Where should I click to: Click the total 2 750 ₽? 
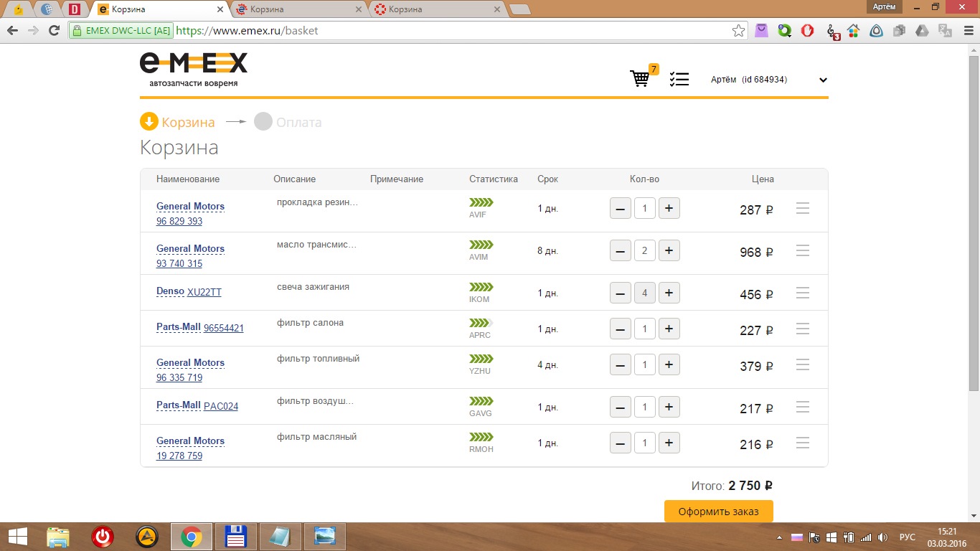(750, 486)
